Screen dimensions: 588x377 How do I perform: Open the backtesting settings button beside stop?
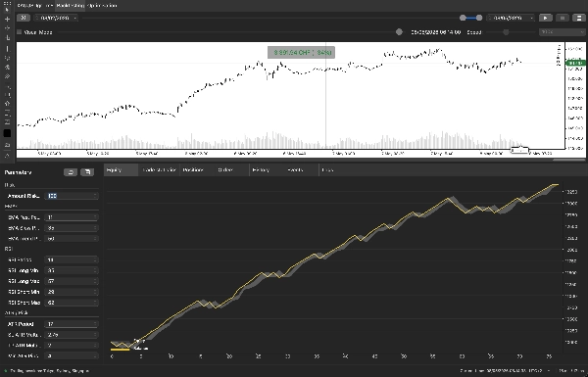(x=579, y=18)
